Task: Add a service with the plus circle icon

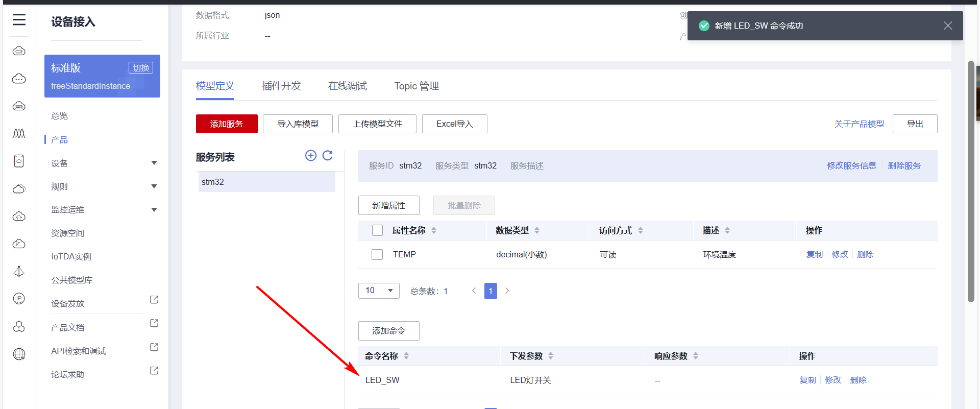Action: click(311, 156)
